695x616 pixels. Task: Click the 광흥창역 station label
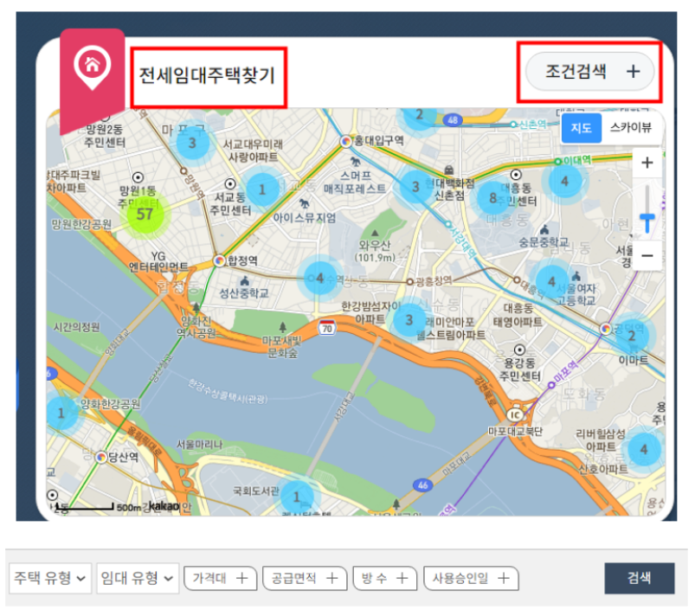434,280
